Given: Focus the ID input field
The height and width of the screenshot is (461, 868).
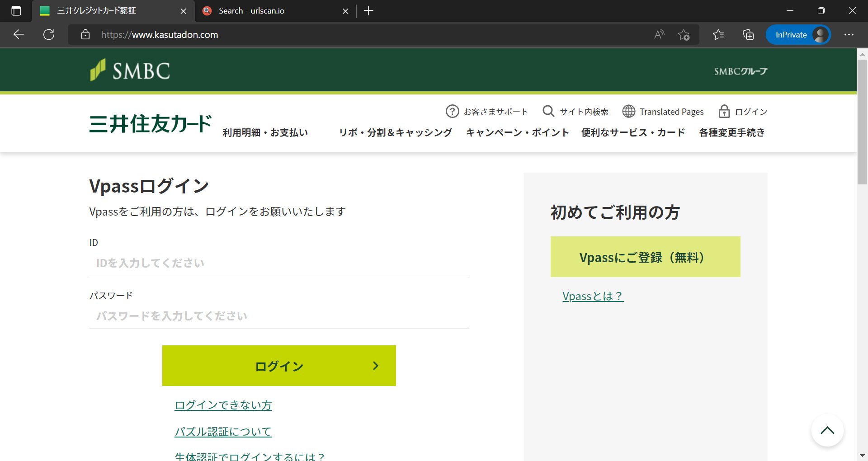Looking at the screenshot, I should click(x=279, y=263).
